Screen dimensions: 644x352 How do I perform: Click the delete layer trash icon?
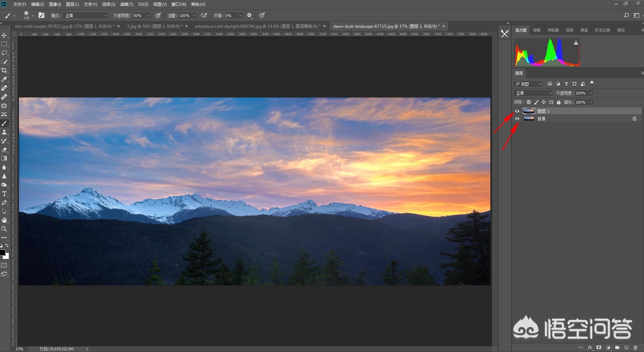point(635,348)
